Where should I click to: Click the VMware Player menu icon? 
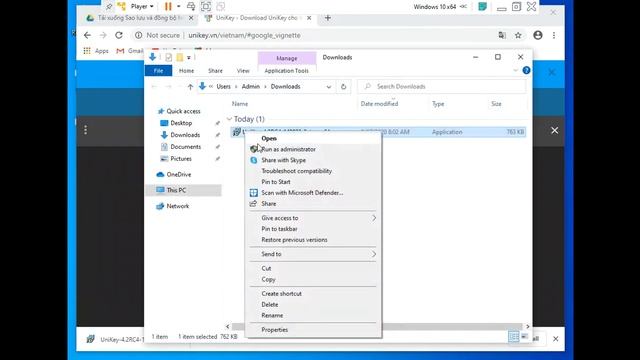[122, 6]
